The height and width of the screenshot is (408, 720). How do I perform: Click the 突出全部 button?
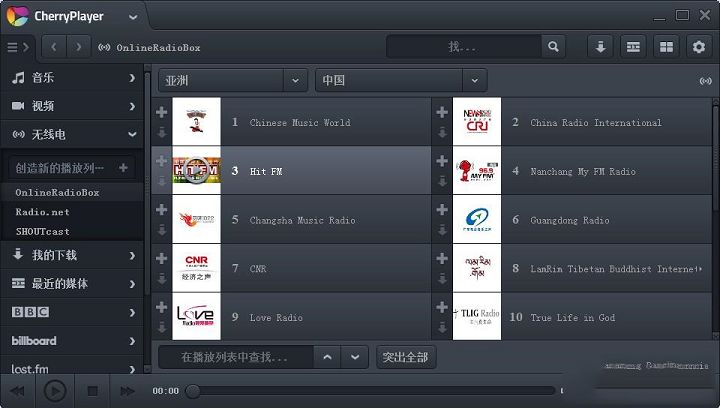[x=405, y=357]
